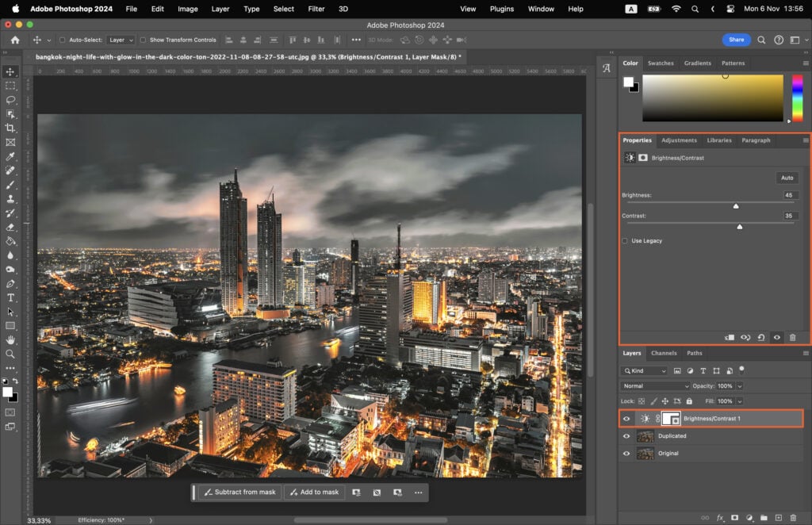812x525 pixels.
Task: Enable Show Transform Controls in the options bar
Action: (x=144, y=40)
